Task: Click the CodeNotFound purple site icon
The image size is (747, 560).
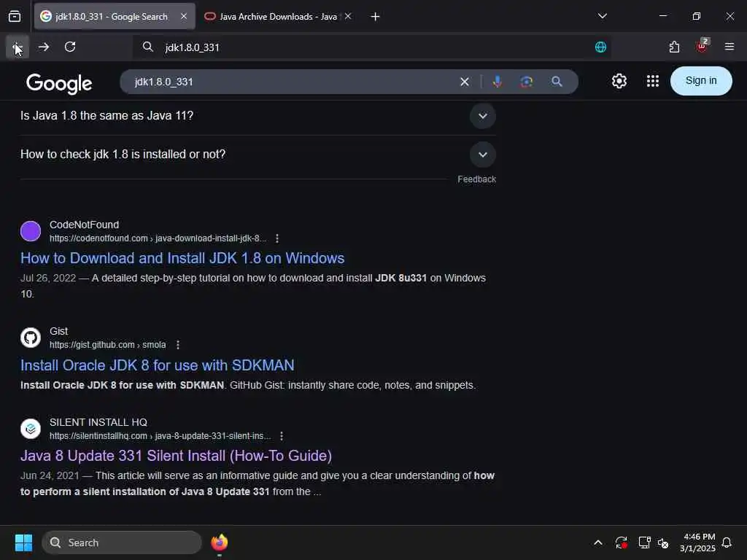Action: pos(31,231)
